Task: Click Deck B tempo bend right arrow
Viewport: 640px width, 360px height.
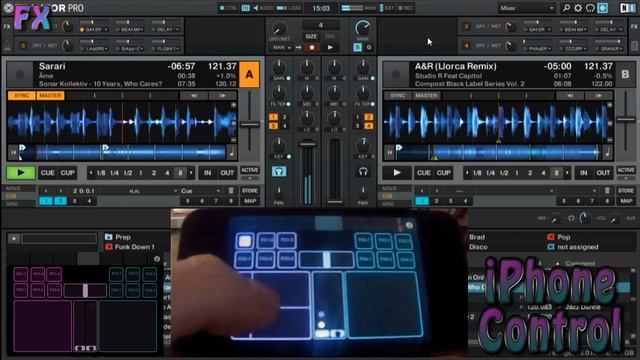Action: pyautogui.click(x=599, y=96)
